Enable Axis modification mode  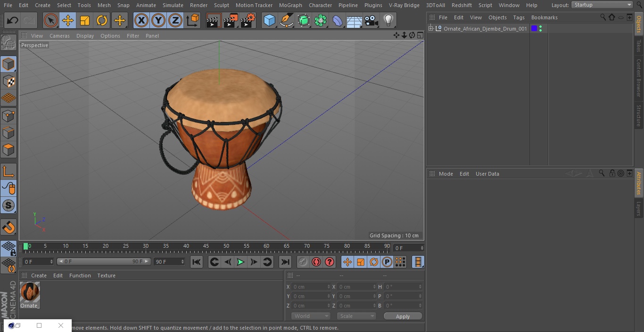[x=8, y=171]
